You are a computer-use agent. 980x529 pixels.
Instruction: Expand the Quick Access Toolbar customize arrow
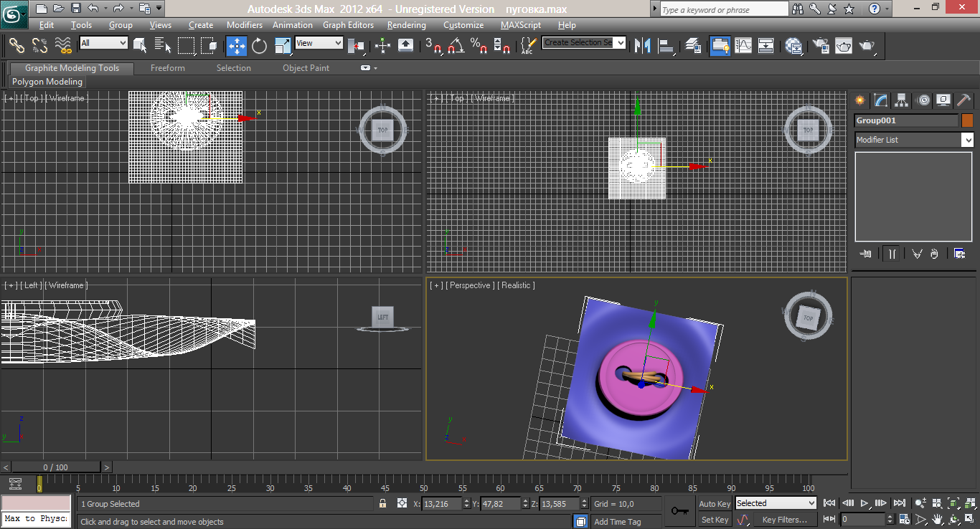point(159,9)
